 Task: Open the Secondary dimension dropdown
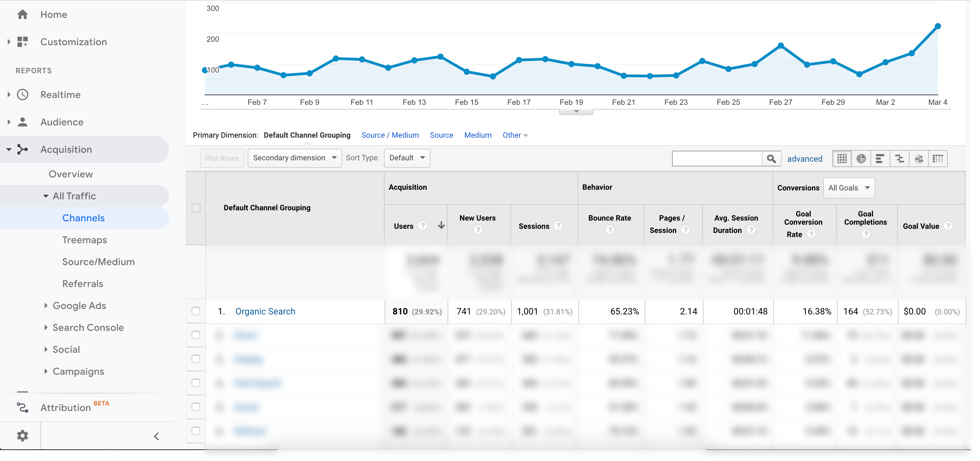tap(295, 158)
